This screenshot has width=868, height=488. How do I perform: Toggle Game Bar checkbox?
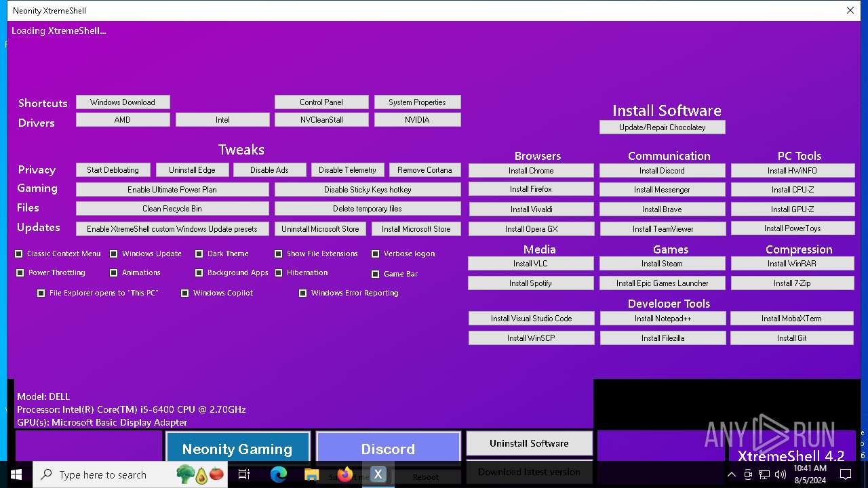click(x=376, y=274)
